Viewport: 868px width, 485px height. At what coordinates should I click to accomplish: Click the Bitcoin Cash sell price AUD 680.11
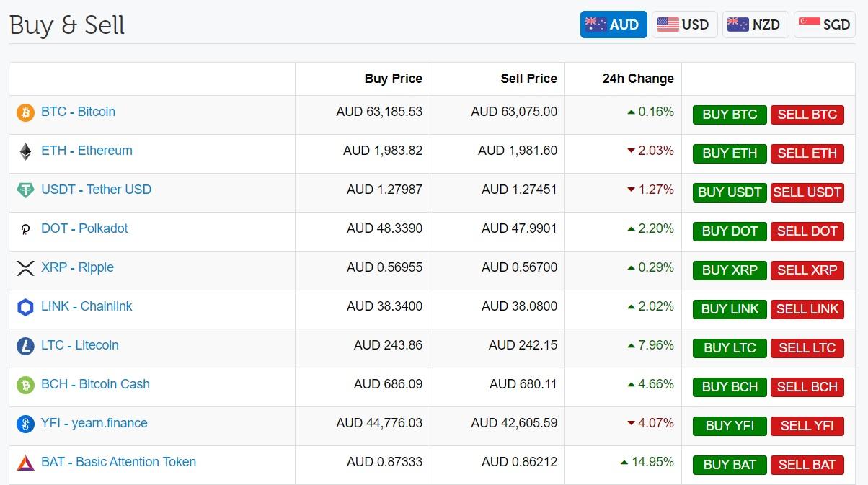coord(523,384)
